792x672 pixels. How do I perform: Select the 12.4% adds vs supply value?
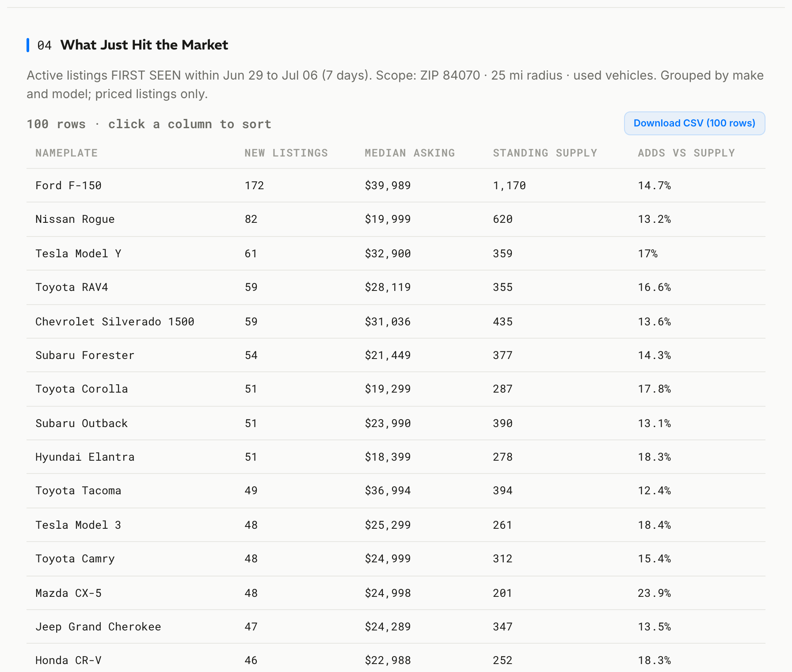click(654, 491)
